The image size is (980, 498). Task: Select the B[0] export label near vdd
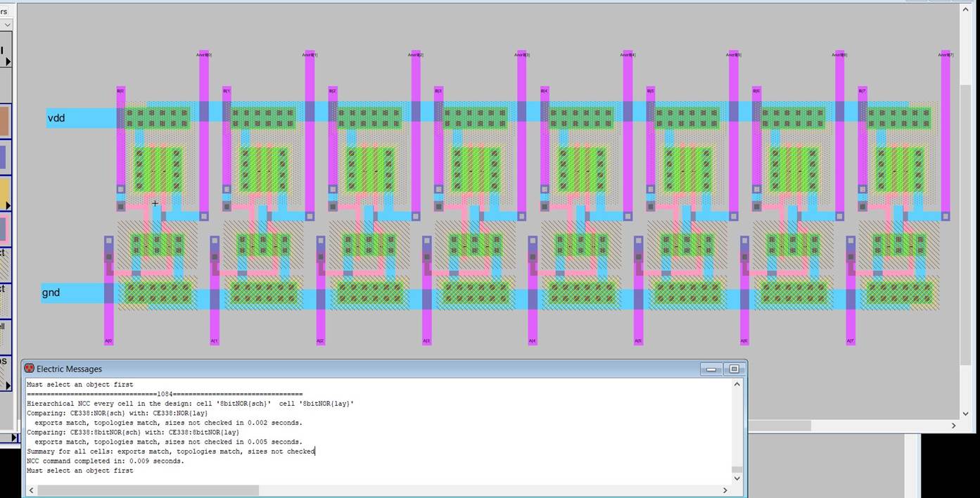(120, 91)
